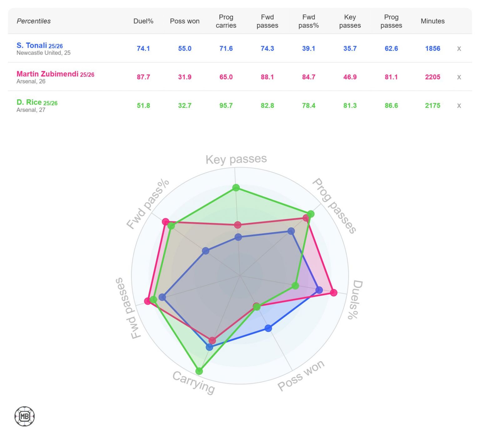480x448 pixels.
Task: Click the MB logo icon
Action: (25, 416)
